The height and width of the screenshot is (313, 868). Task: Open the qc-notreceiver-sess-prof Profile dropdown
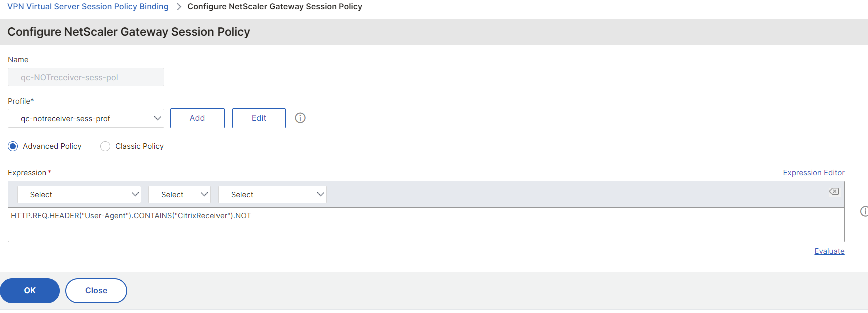(86, 119)
